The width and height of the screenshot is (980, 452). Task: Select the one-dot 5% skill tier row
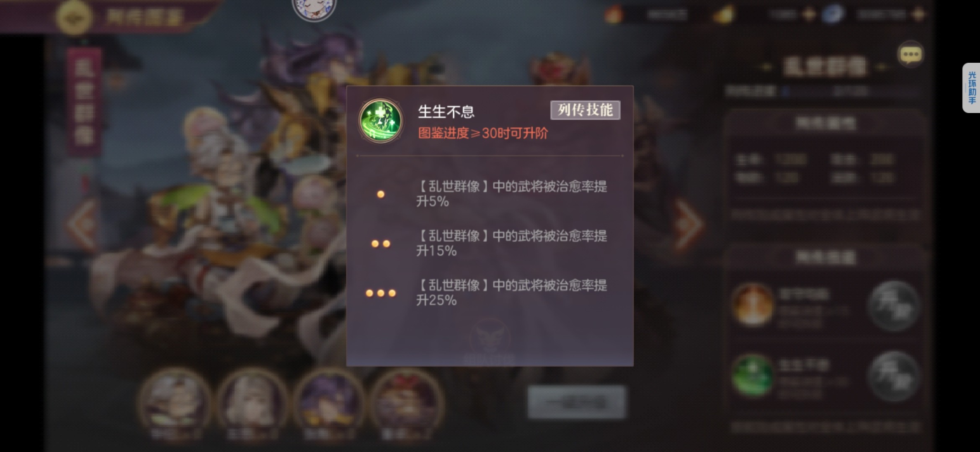point(489,194)
